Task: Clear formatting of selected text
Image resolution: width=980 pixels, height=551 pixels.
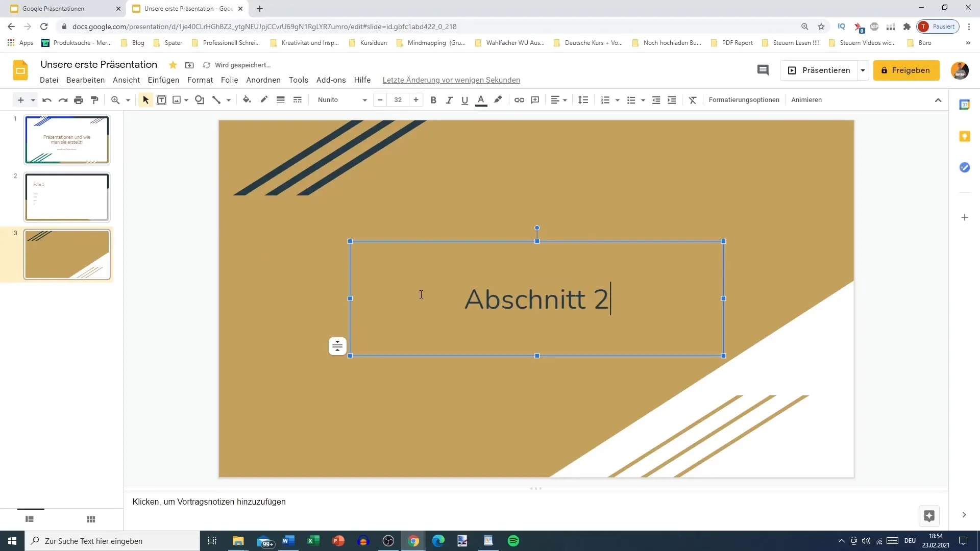Action: coord(693,100)
